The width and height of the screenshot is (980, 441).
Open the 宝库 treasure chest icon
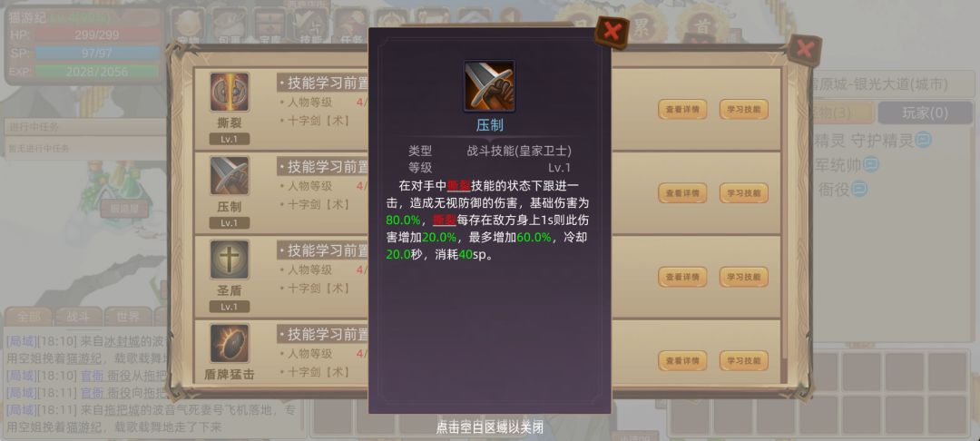pyautogui.click(x=269, y=25)
